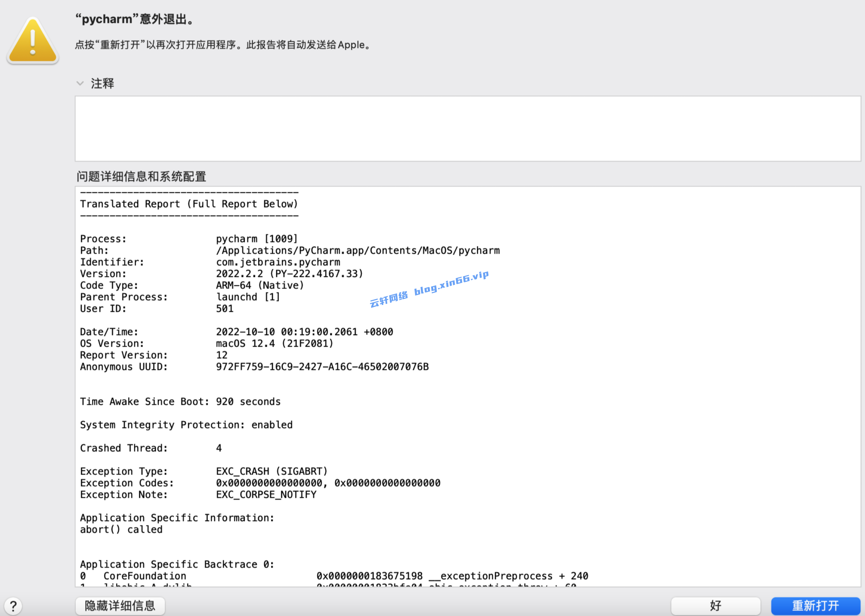Click the "Anonymous UUID:" field label
Viewport: 865px width, 616px height.
(124, 367)
